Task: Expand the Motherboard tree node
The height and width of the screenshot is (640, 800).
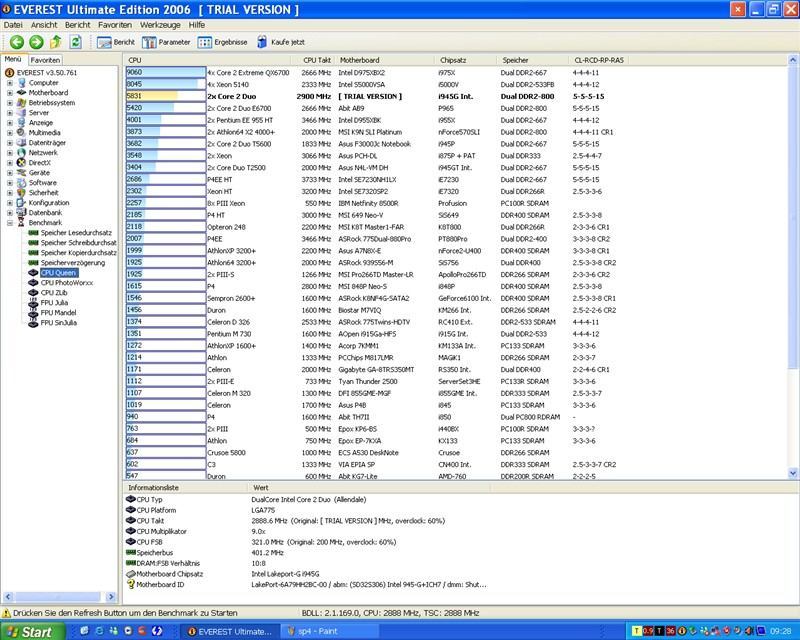Action: pos(10,93)
